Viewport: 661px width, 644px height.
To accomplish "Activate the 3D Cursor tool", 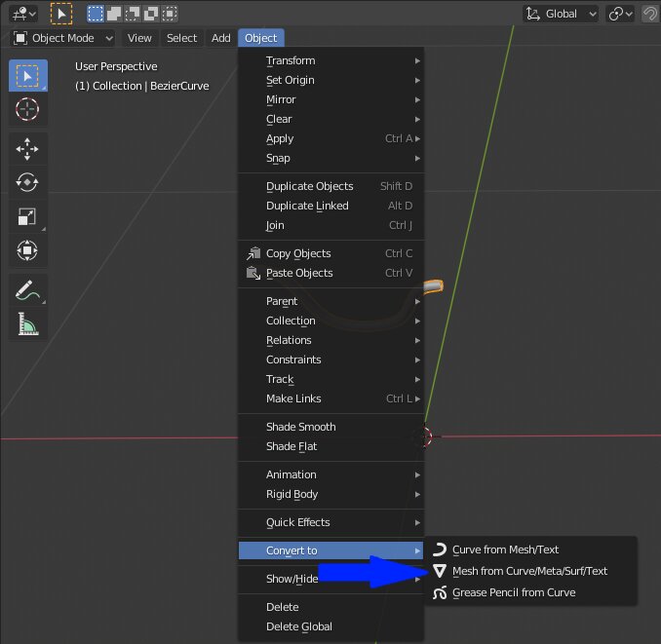I will point(27,109).
